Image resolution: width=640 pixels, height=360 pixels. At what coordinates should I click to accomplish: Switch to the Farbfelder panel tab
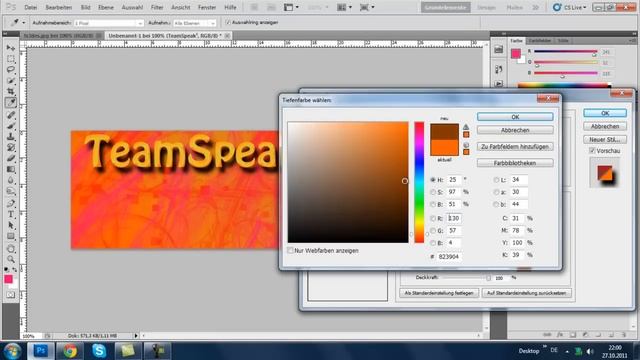coord(540,41)
